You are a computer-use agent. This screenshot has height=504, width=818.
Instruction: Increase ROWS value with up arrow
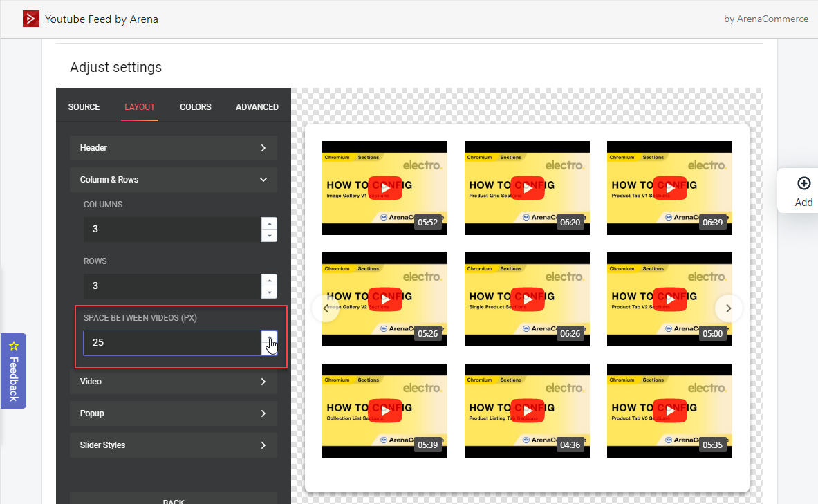click(269, 280)
